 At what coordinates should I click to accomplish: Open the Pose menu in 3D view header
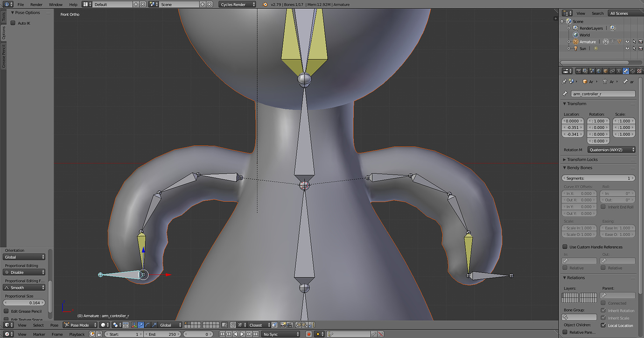[x=55, y=325]
